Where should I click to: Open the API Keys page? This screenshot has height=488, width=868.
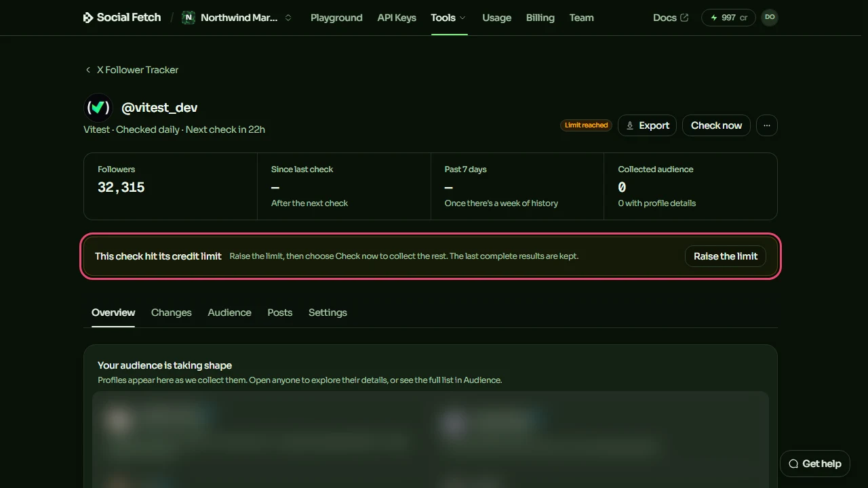pyautogui.click(x=397, y=18)
